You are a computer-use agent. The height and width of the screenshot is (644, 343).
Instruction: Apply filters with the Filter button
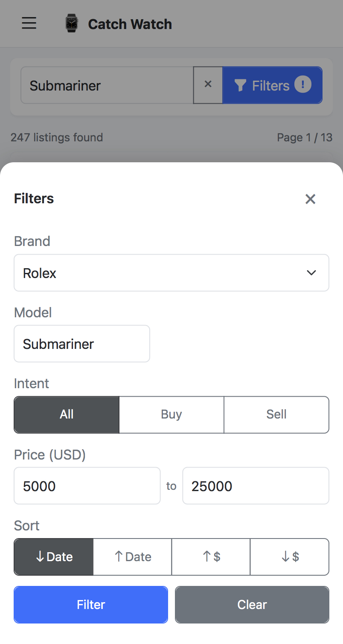(x=90, y=604)
